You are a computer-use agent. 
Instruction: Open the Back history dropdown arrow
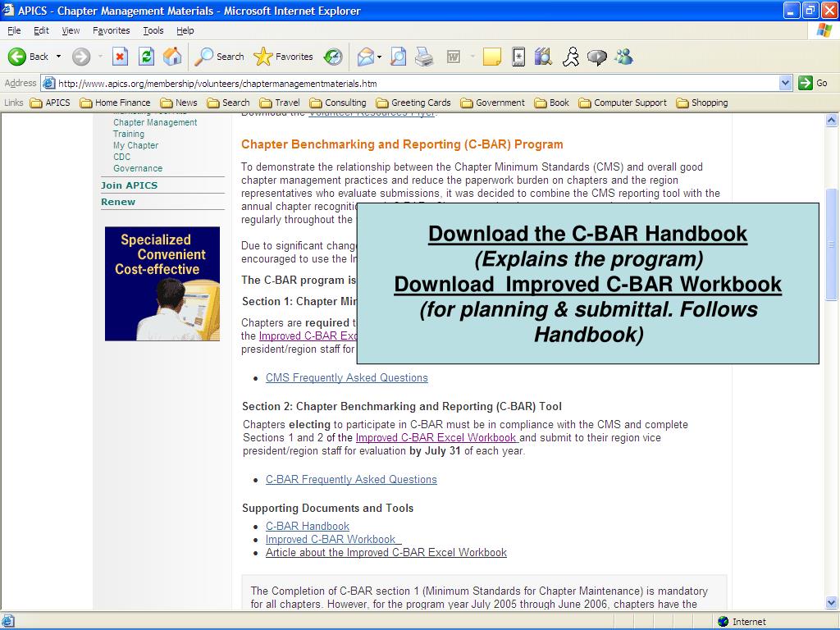(58, 57)
